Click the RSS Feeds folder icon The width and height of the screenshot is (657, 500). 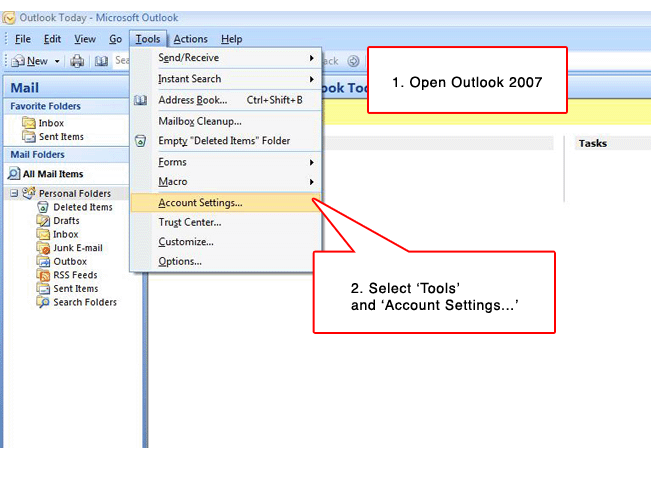click(44, 275)
